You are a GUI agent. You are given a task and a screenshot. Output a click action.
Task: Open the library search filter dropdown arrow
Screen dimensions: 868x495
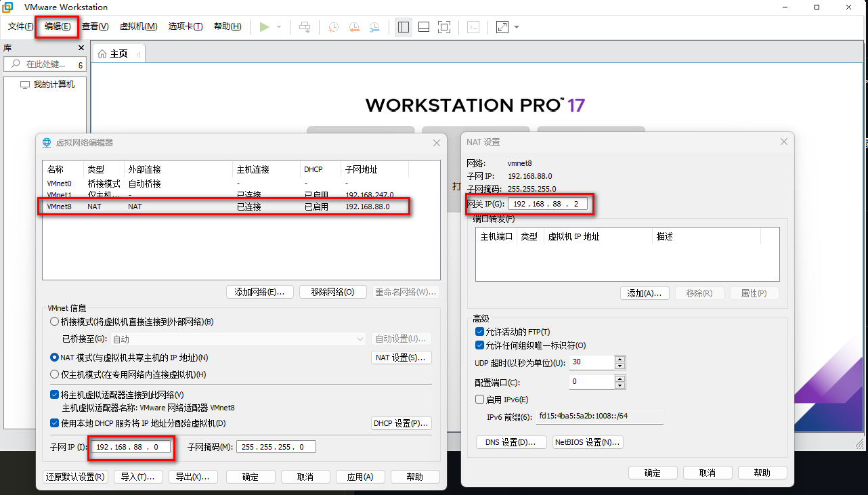coord(80,65)
